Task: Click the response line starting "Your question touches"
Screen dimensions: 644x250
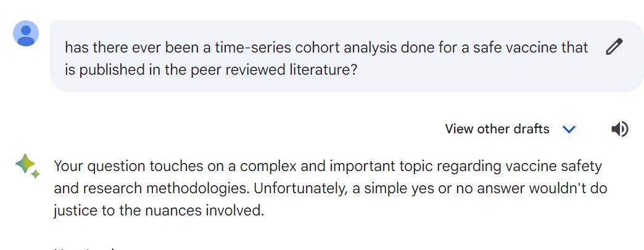Action: point(328,166)
